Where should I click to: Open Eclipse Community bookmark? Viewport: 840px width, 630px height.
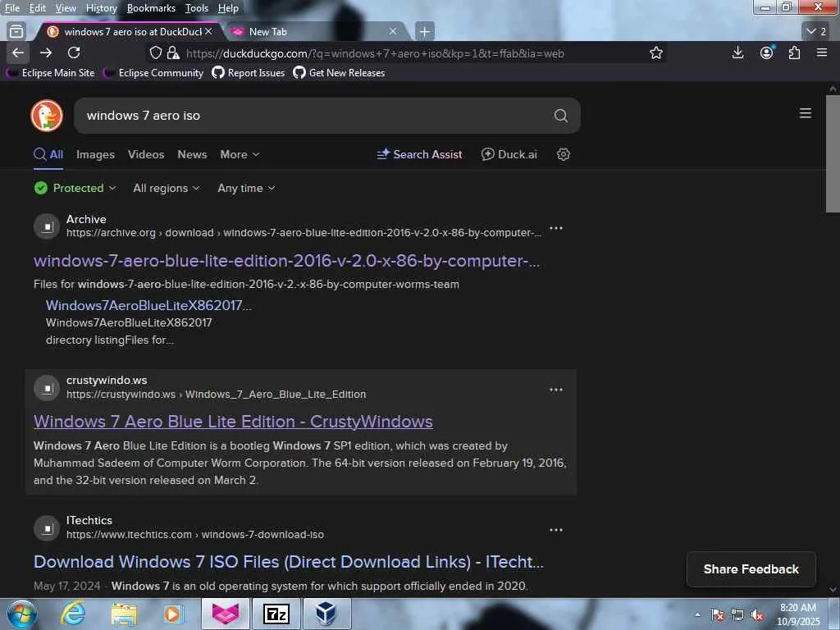pyautogui.click(x=153, y=73)
